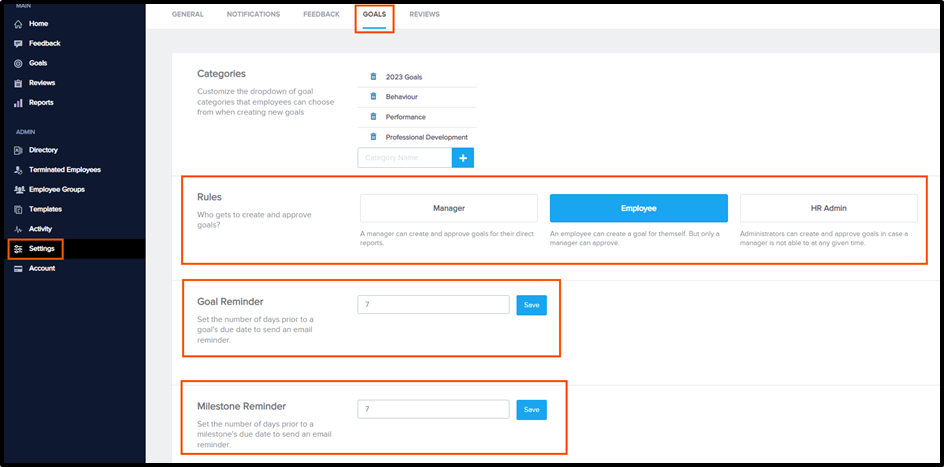Add new category with plus button
The height and width of the screenshot is (467, 944).
click(463, 158)
